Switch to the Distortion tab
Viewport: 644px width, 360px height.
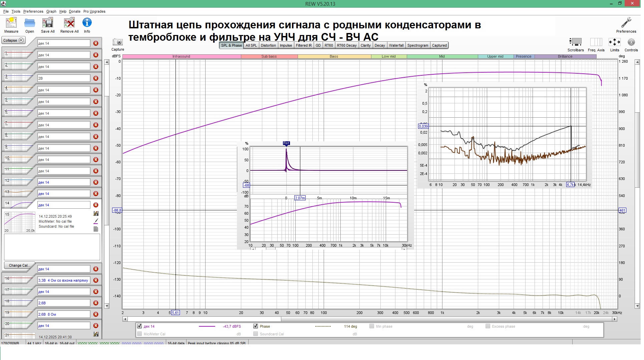click(268, 45)
